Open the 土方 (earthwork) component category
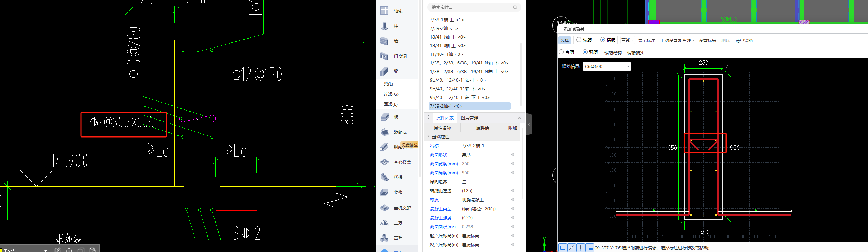The width and height of the screenshot is (868, 252). click(397, 223)
